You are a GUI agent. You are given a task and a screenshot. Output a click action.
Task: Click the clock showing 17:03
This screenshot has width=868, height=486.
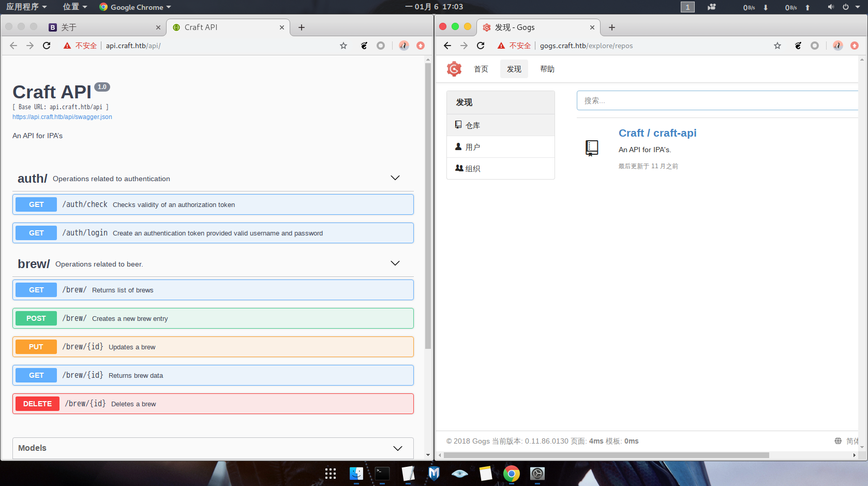coord(434,7)
